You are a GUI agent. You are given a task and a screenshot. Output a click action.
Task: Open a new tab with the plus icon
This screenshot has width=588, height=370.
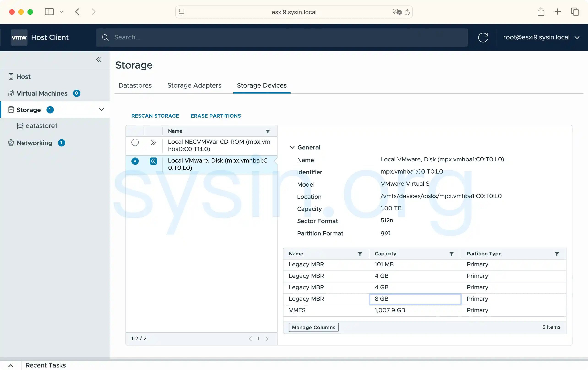(x=558, y=12)
